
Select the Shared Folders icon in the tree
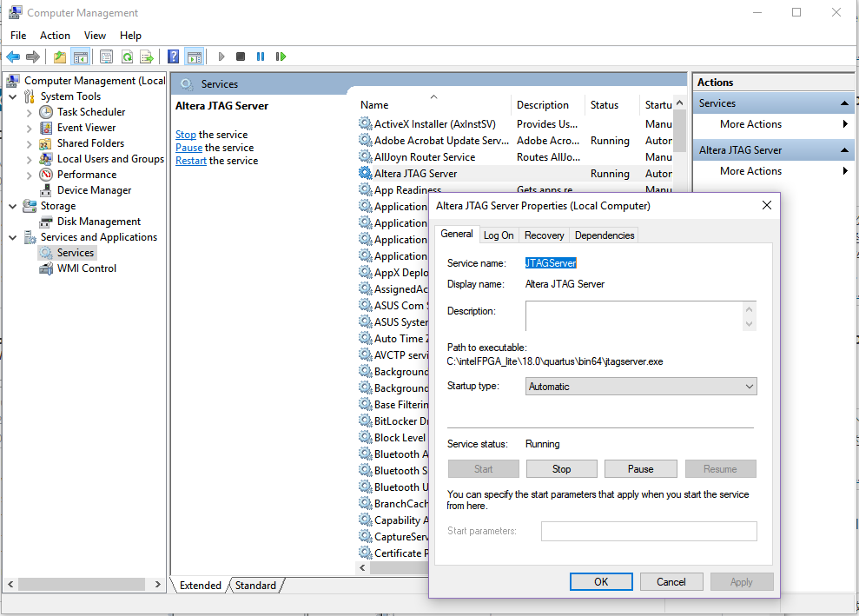click(46, 143)
